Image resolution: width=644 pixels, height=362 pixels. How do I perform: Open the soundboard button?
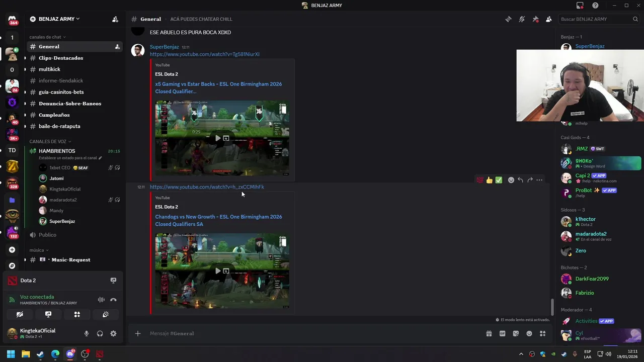pyautogui.click(x=106, y=314)
